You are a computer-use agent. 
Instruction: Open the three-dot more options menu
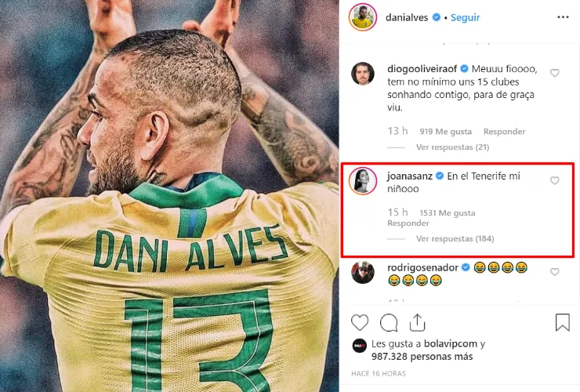(563, 17)
